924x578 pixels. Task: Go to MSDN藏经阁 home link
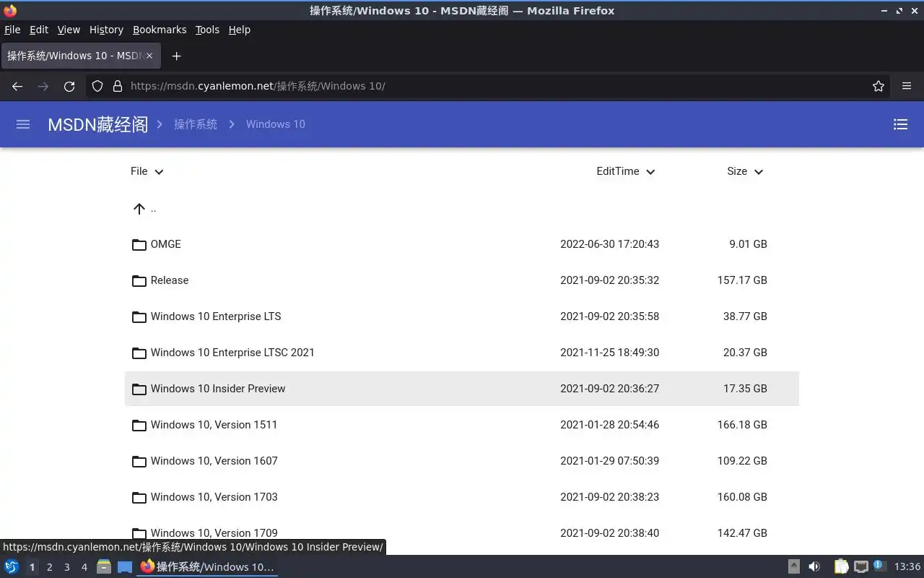[x=98, y=124]
